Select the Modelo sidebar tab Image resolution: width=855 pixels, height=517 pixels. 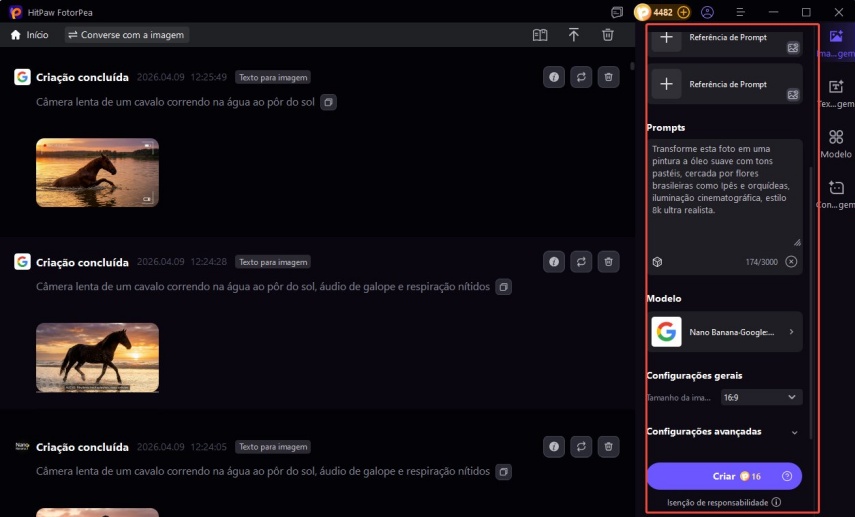(836, 144)
